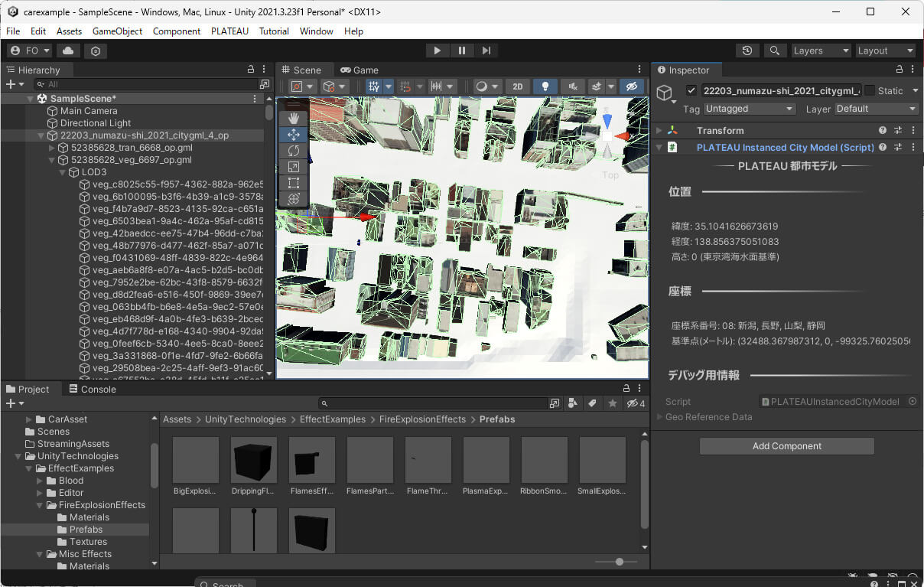Open Hierarchy panel kebab menu
The image size is (924, 587).
pos(264,70)
